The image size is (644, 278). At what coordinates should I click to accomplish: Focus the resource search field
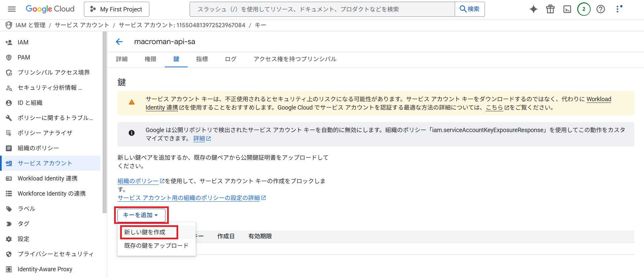322,9
